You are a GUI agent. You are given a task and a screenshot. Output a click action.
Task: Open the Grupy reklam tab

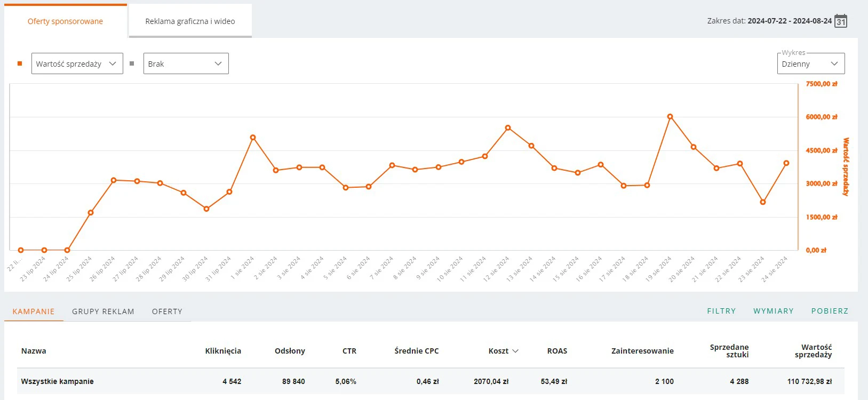click(103, 311)
